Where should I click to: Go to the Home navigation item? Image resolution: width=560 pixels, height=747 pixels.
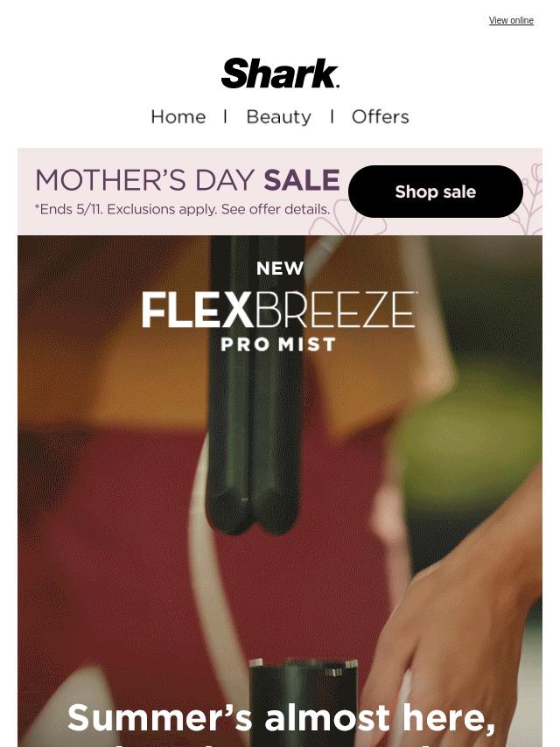(178, 116)
